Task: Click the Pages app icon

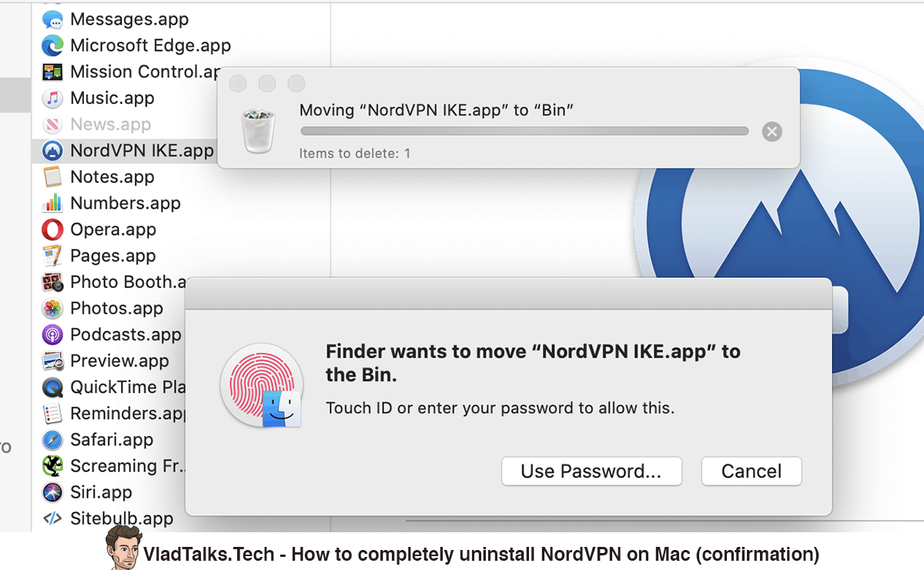Action: (52, 256)
